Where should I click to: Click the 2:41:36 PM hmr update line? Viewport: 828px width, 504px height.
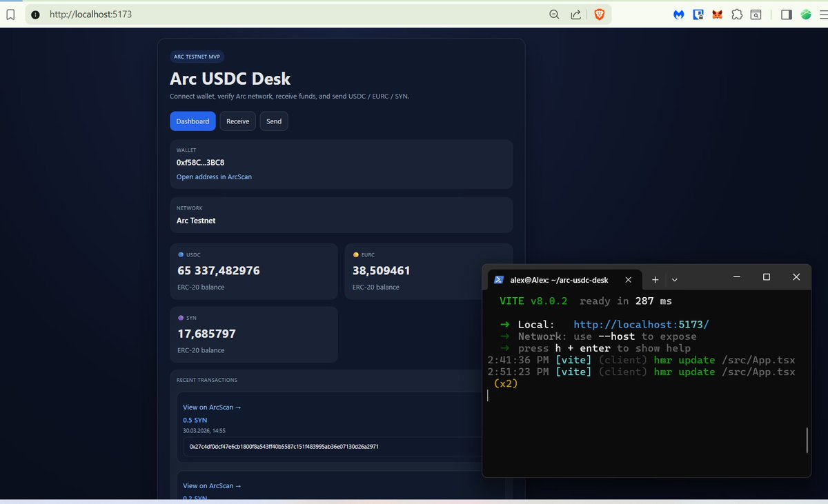coord(641,360)
